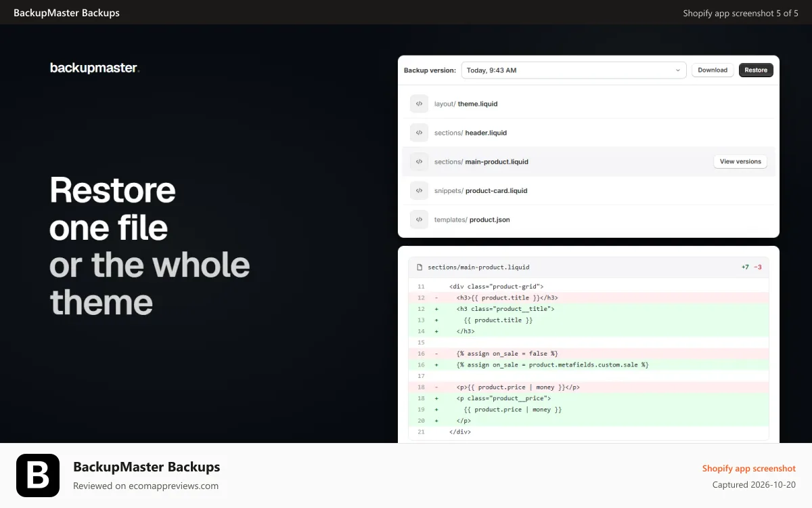Click the Download button
The image size is (812, 508).
click(713, 70)
